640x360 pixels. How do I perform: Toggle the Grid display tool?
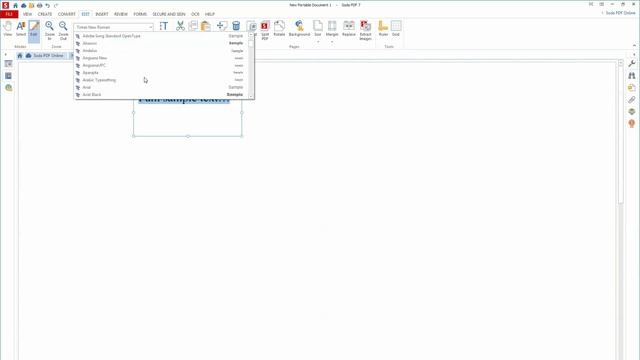point(396,29)
